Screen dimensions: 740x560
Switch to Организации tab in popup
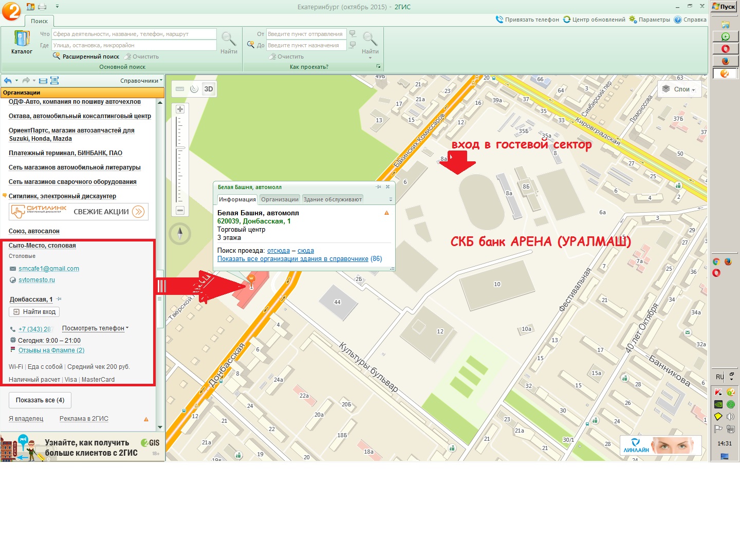280,199
